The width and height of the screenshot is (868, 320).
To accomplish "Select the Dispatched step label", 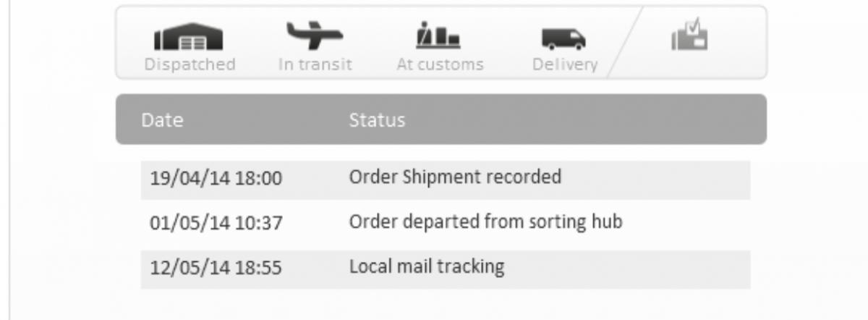I will [190, 64].
